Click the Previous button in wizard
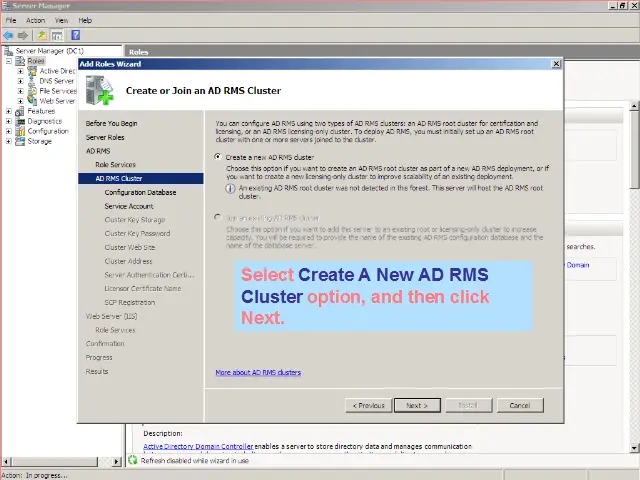640x480 pixels. [369, 405]
